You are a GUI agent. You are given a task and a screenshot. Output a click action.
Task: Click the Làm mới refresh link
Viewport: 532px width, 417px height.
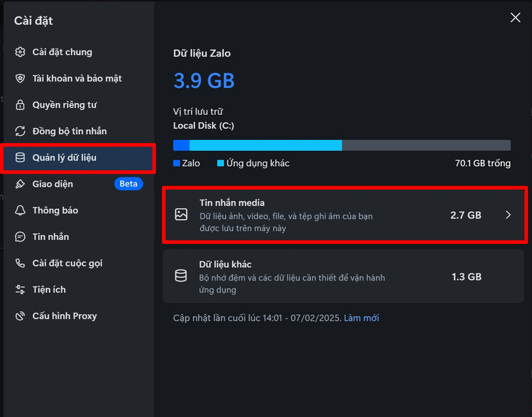(x=361, y=318)
